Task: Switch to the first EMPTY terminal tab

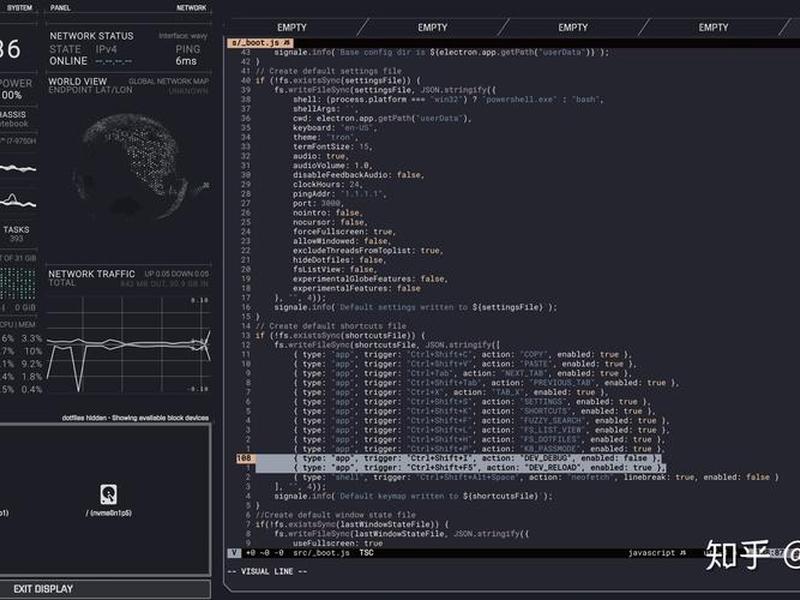Action: pyautogui.click(x=292, y=28)
